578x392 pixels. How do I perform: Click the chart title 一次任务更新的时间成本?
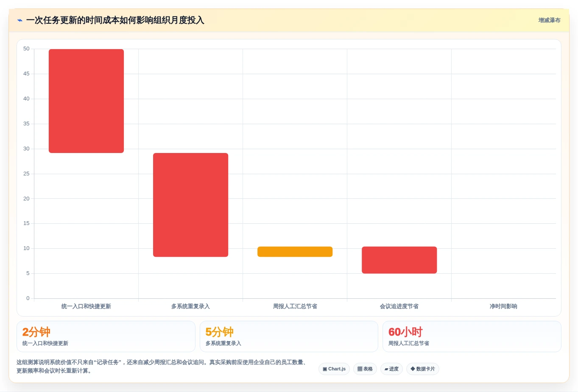click(x=115, y=20)
